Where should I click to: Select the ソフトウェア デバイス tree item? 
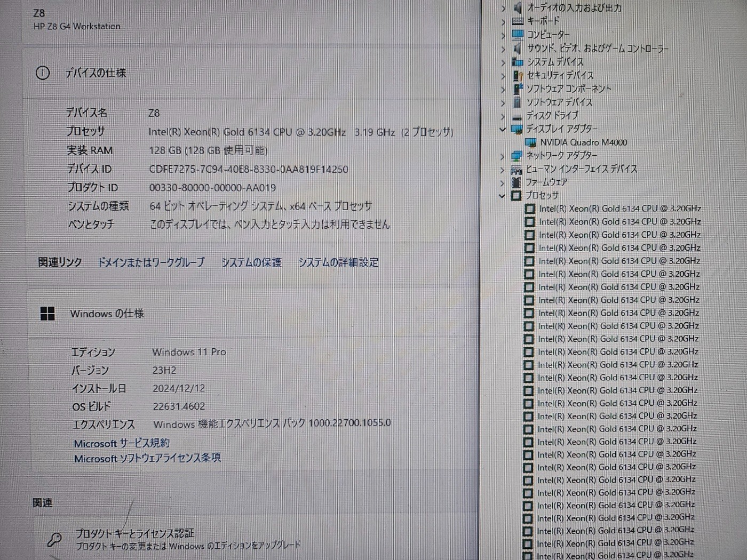[x=559, y=102]
